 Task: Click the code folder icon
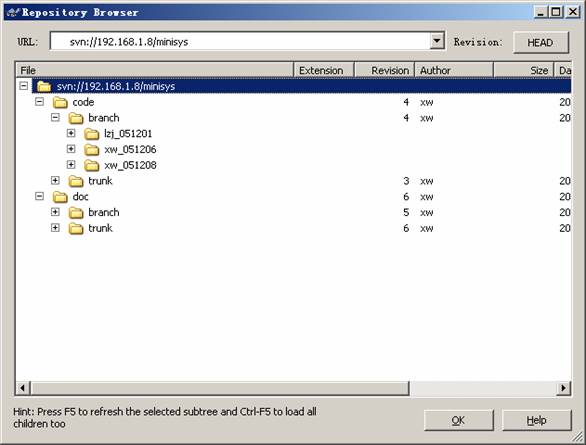(60, 102)
